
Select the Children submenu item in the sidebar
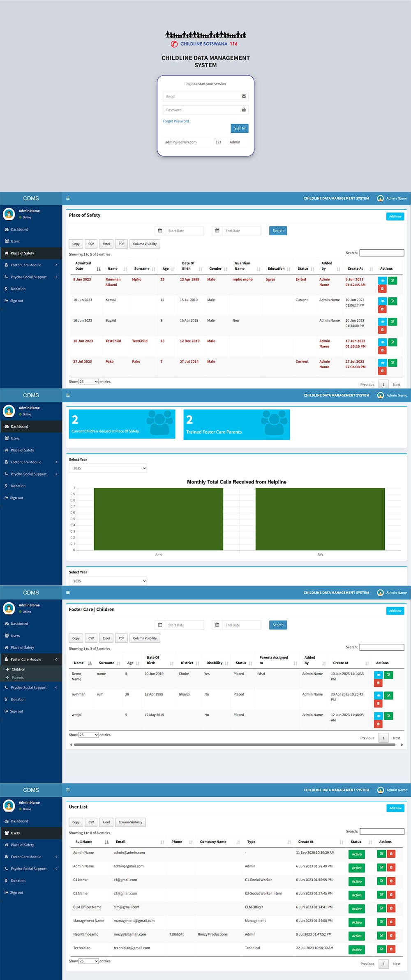pyautogui.click(x=18, y=669)
